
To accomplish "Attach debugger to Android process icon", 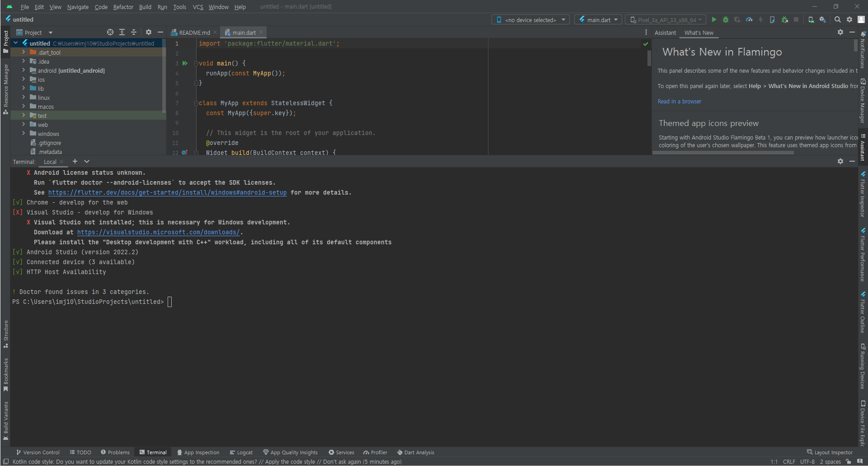I will pos(785,19).
